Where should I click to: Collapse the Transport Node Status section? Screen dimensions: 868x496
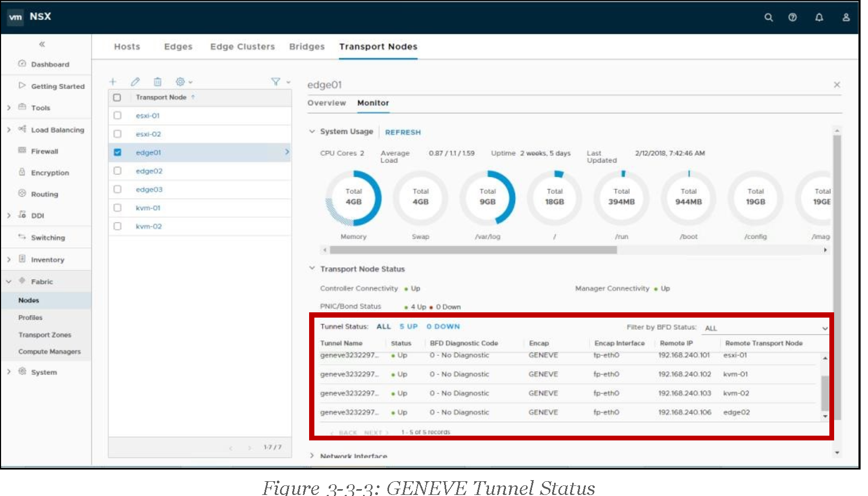click(x=312, y=268)
